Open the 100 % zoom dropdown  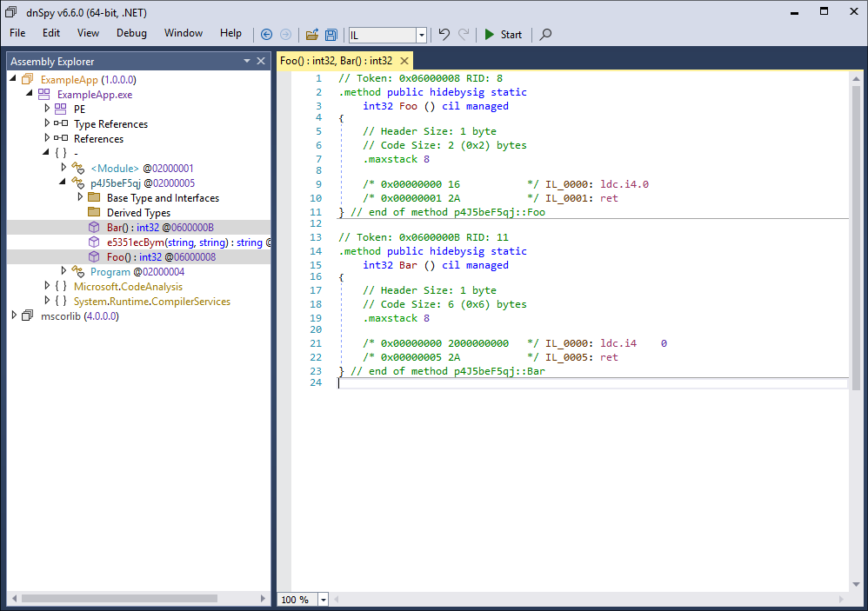(323, 600)
